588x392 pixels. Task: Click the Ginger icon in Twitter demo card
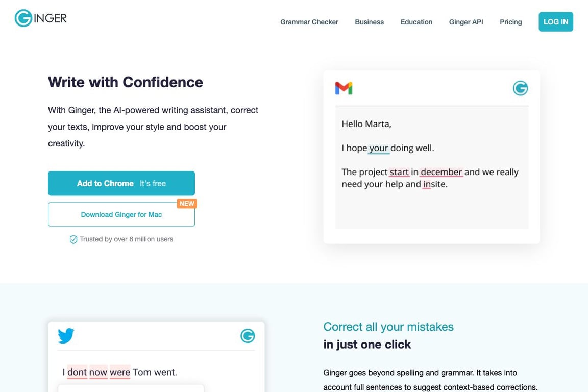point(248,336)
